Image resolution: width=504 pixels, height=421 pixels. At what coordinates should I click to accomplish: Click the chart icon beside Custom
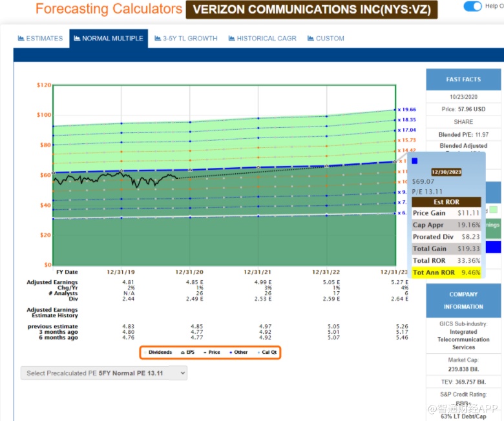tap(311, 39)
